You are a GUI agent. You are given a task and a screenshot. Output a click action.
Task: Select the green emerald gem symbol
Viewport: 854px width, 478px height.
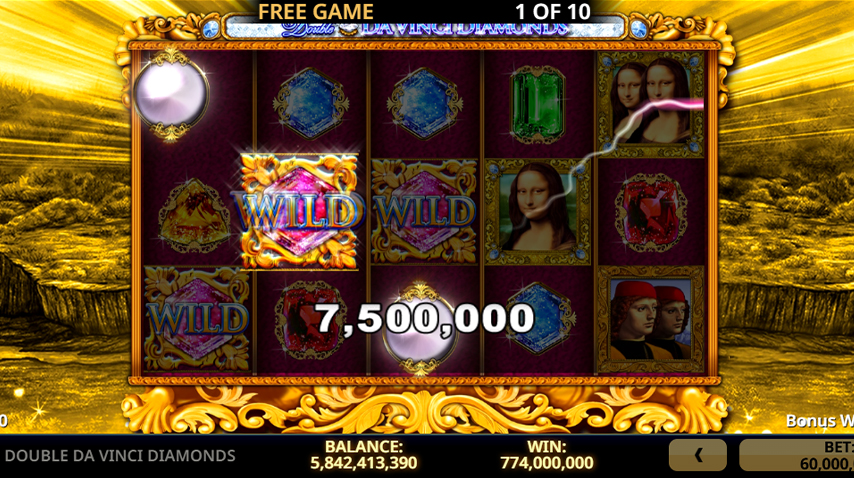[537, 104]
